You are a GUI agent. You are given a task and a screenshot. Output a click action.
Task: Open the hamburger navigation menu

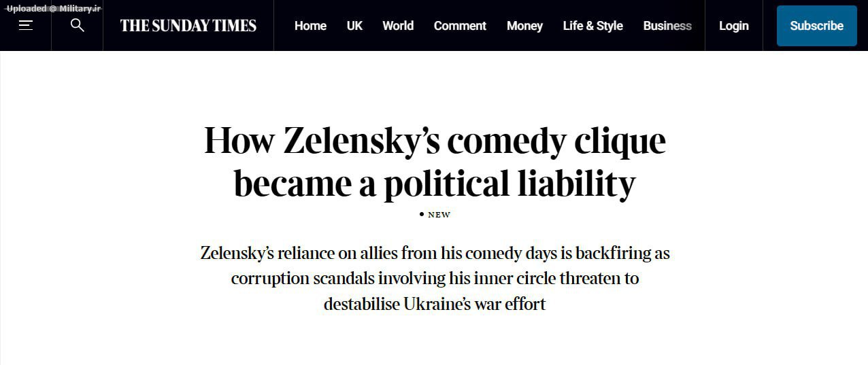[26, 26]
